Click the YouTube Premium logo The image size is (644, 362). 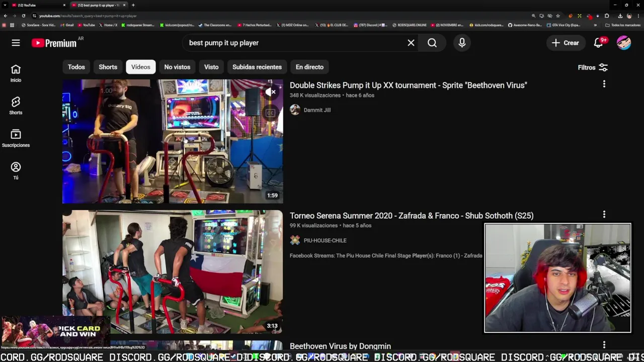tap(54, 43)
